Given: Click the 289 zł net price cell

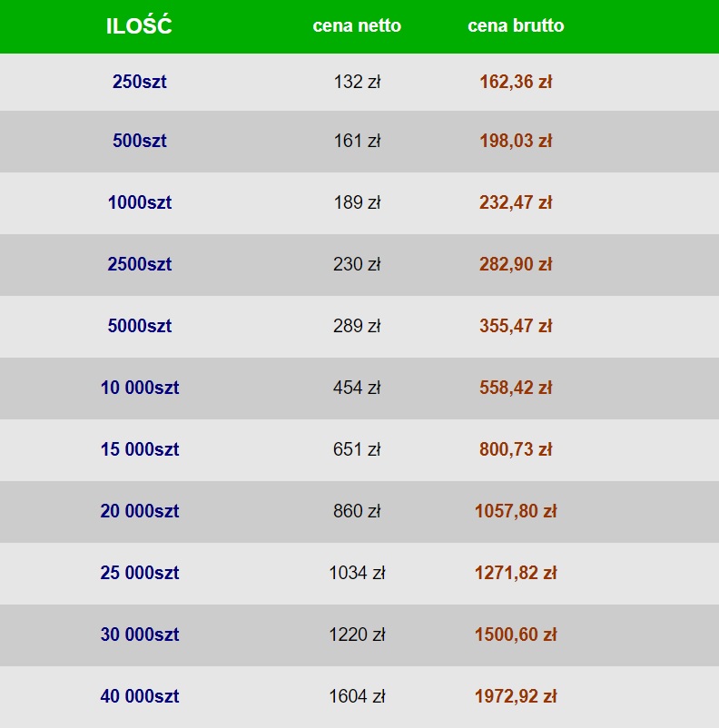Looking at the screenshot, I should 357,327.
